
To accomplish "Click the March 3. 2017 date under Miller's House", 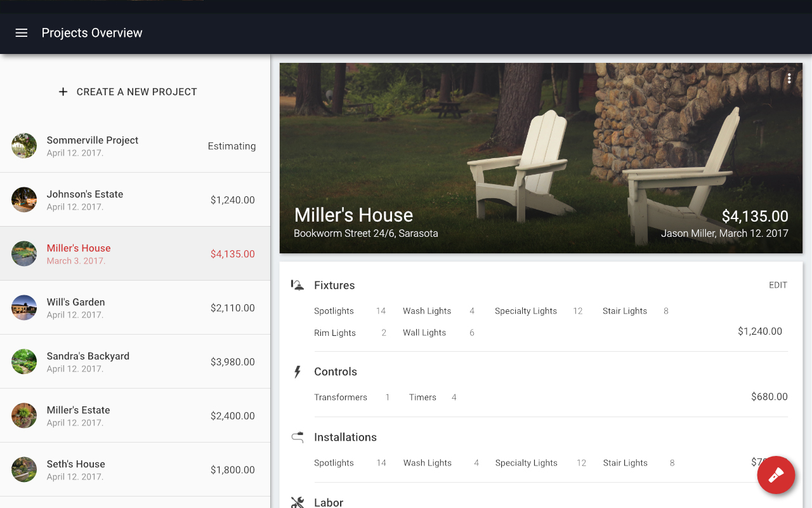I will [76, 261].
